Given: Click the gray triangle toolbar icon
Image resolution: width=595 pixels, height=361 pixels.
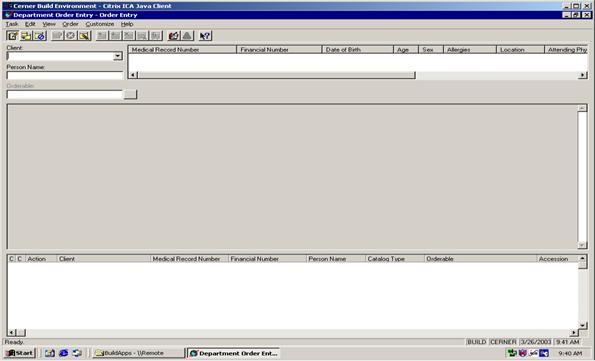Looking at the screenshot, I should pyautogui.click(x=187, y=36).
